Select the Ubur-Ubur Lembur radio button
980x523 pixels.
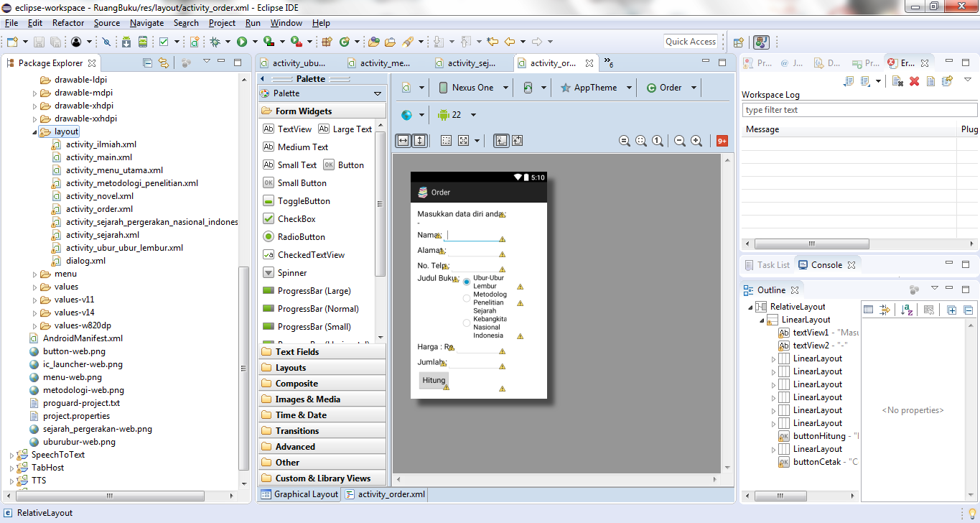click(467, 282)
